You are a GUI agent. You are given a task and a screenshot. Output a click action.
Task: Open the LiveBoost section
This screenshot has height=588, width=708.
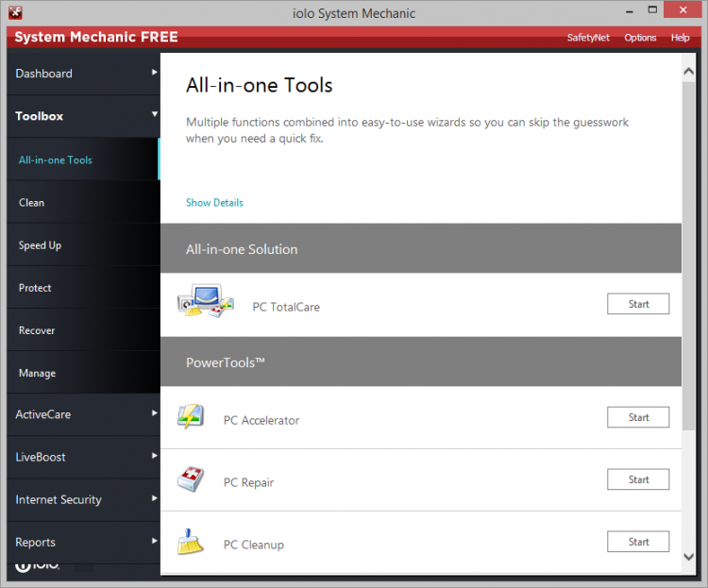pos(83,457)
